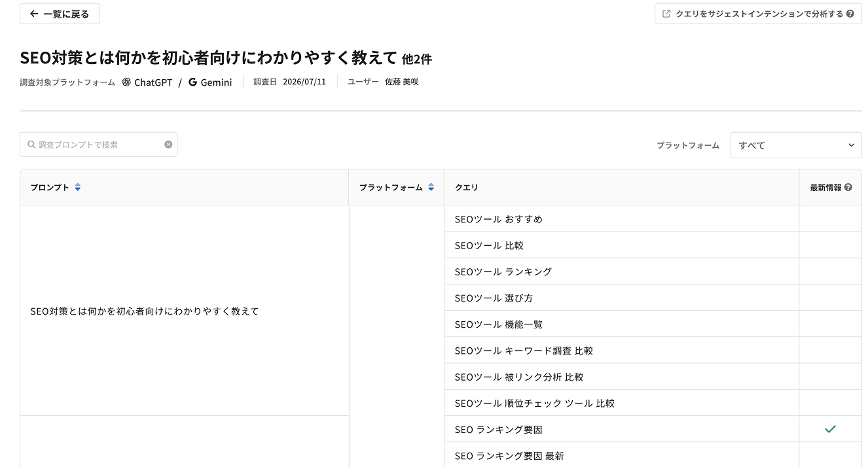Click the external-link icon beside クエリをサジェスト
This screenshot has width=868, height=467.
pyautogui.click(x=666, y=14)
